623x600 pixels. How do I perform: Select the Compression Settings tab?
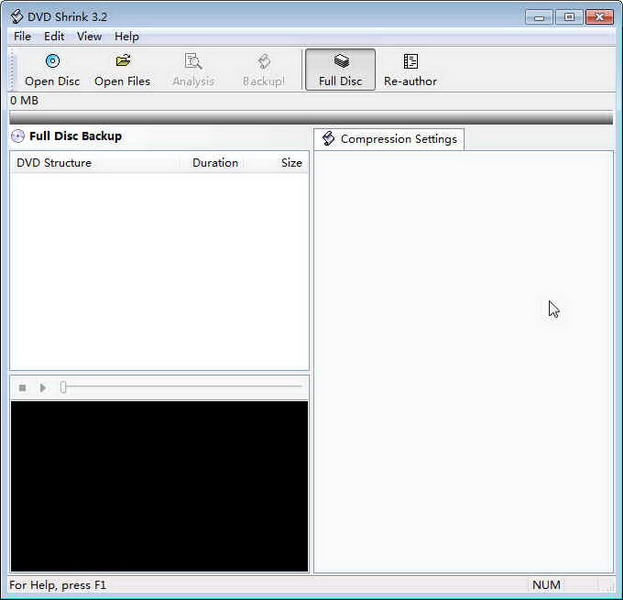tap(389, 139)
